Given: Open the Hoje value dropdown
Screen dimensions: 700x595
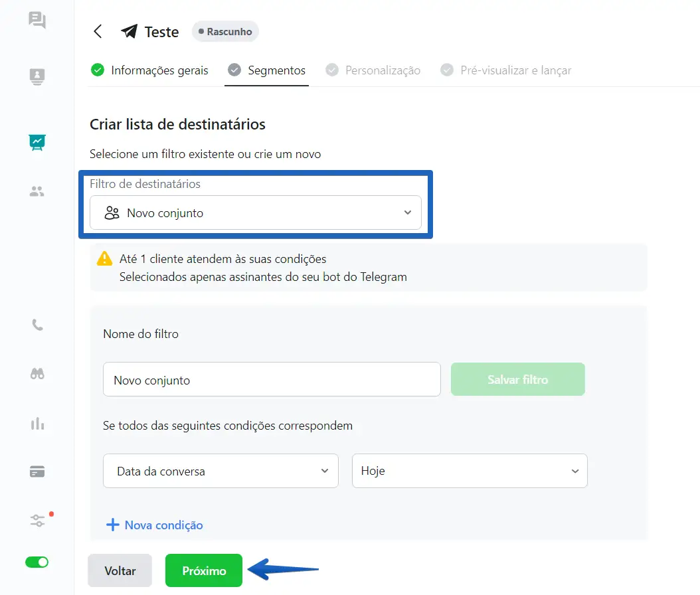Looking at the screenshot, I should 470,471.
